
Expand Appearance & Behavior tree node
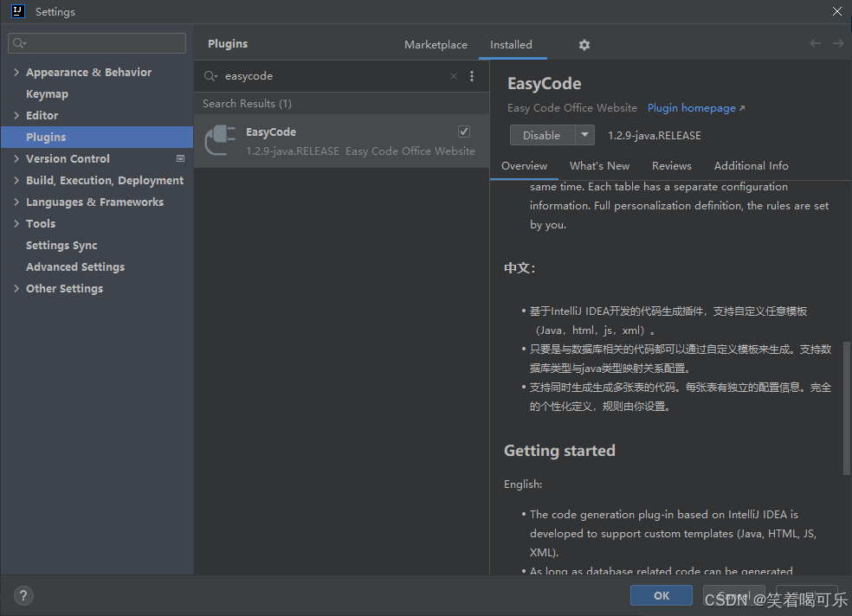(x=16, y=72)
